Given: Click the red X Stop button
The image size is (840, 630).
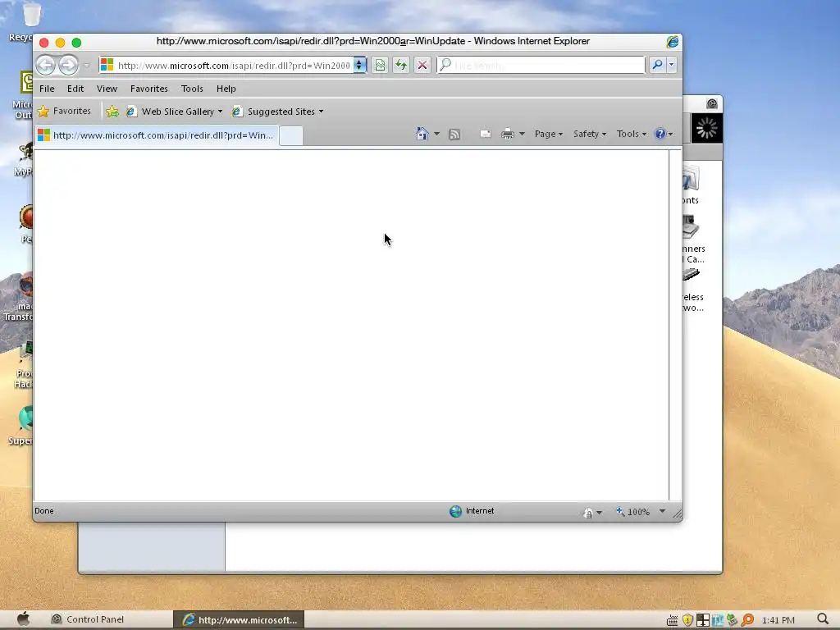Looking at the screenshot, I should pos(422,66).
